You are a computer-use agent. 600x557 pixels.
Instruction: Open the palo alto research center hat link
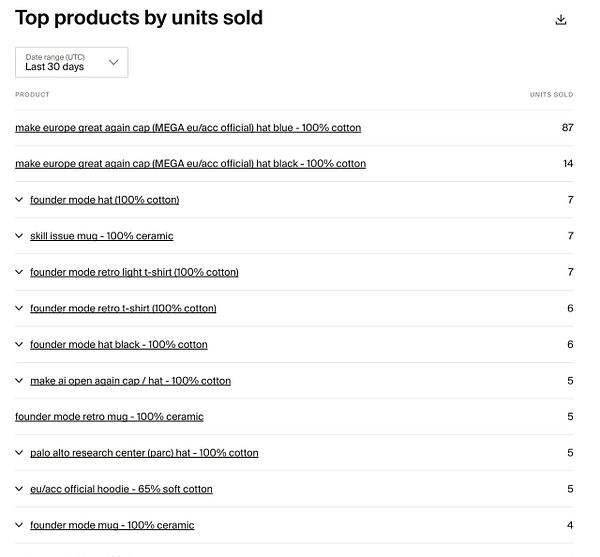tap(144, 453)
